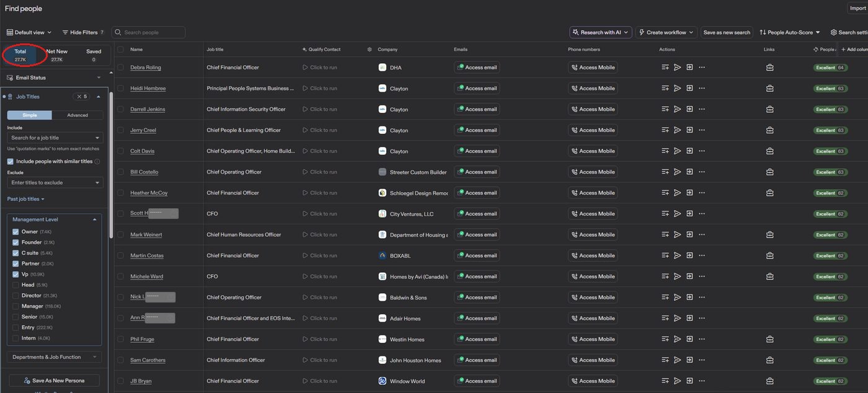The width and height of the screenshot is (868, 393).
Task: Send email to Heidi Hembree via paper-plane icon
Action: coord(678,89)
